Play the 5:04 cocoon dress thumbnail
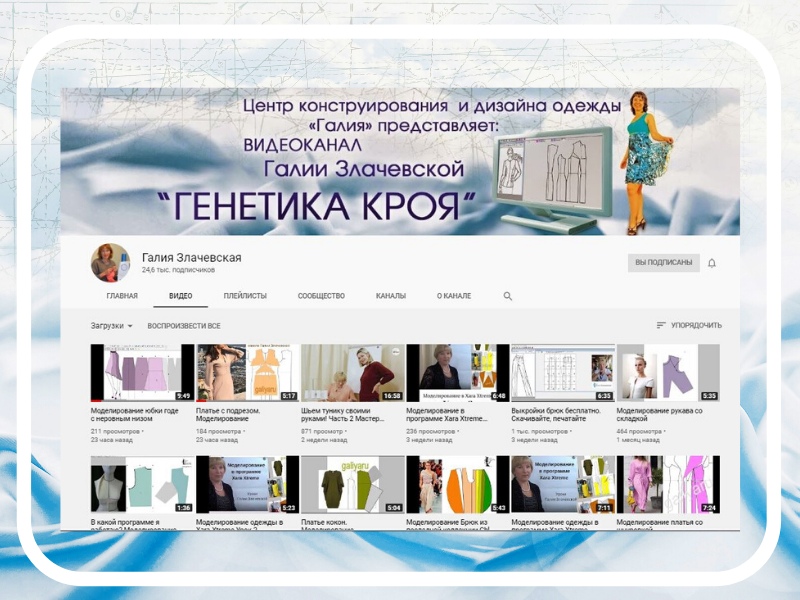This screenshot has width=800, height=600. tap(353, 484)
